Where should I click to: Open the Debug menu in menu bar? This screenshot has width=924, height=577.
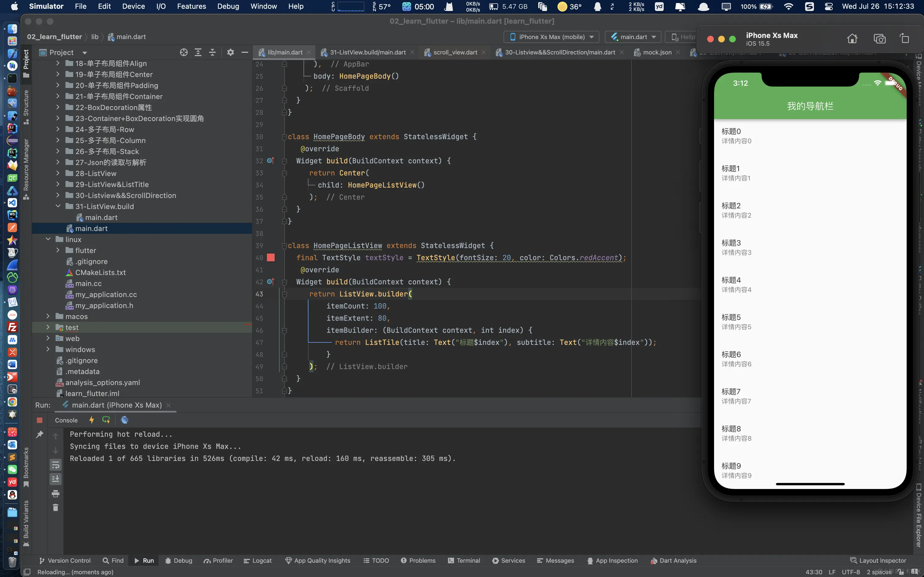228,6
